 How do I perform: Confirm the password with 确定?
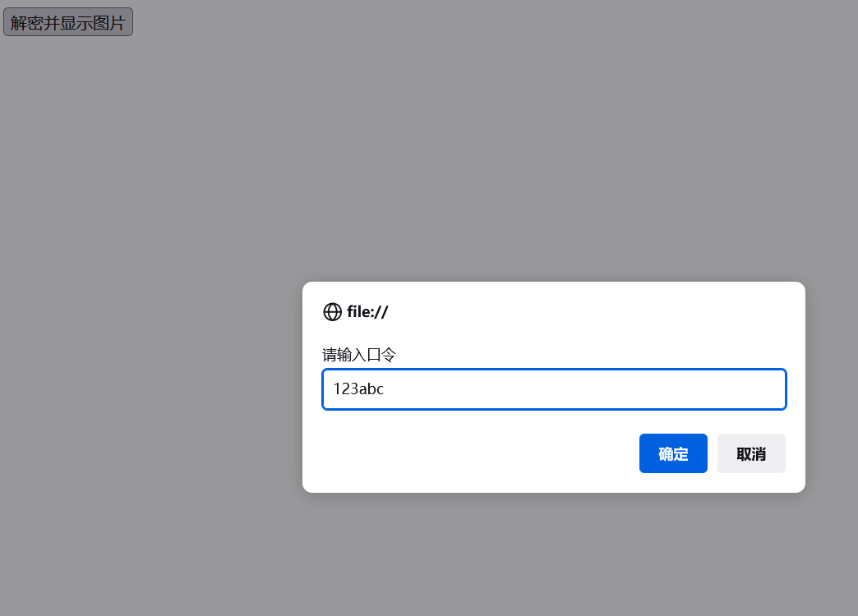coord(673,453)
